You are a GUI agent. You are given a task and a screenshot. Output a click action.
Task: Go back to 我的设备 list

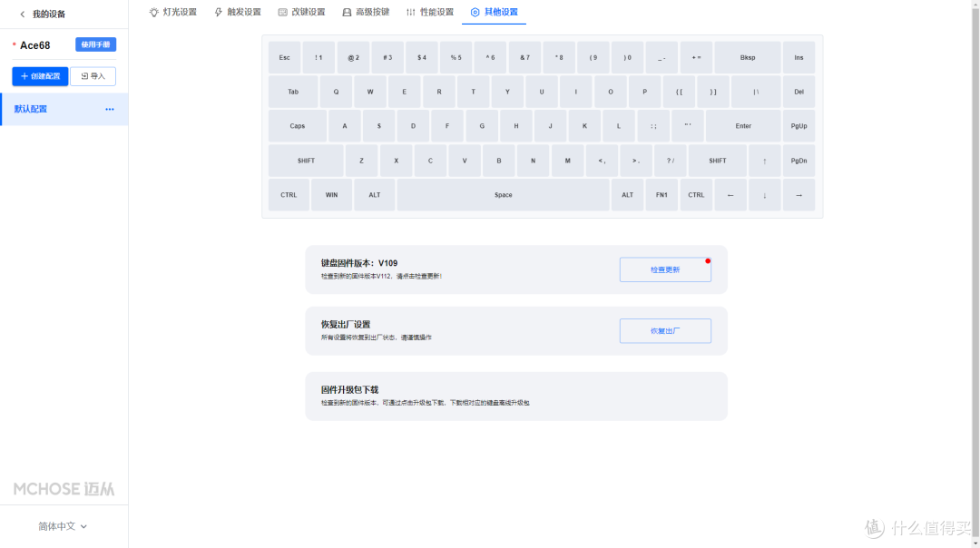pyautogui.click(x=43, y=14)
